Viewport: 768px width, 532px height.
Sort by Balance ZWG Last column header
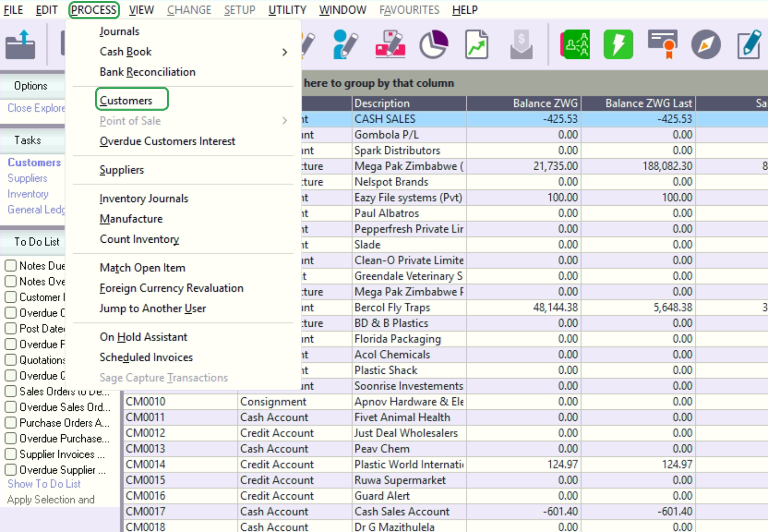(638, 103)
